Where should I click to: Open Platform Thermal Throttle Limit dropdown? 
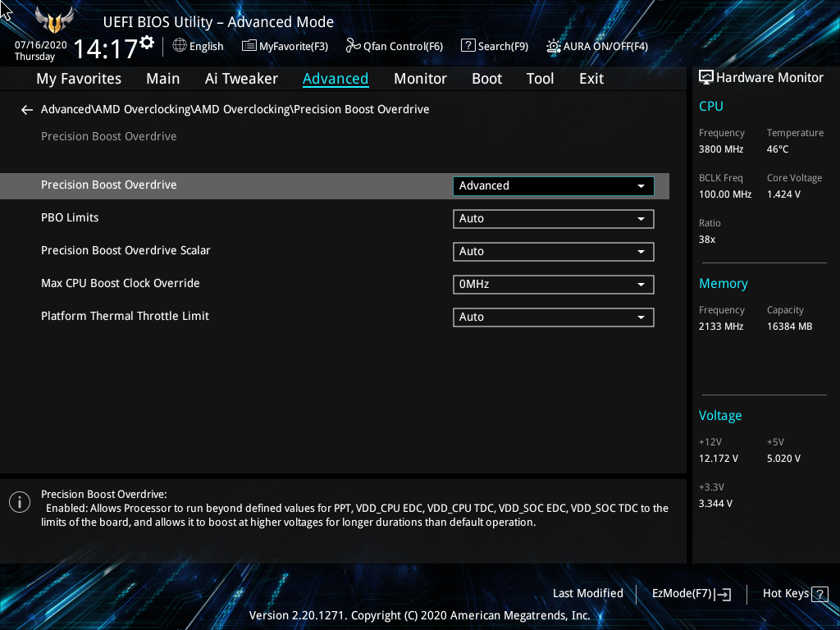point(554,317)
